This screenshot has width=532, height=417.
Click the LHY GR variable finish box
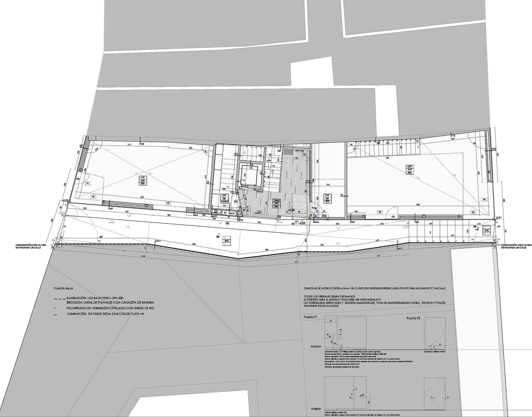pyautogui.click(x=224, y=199)
